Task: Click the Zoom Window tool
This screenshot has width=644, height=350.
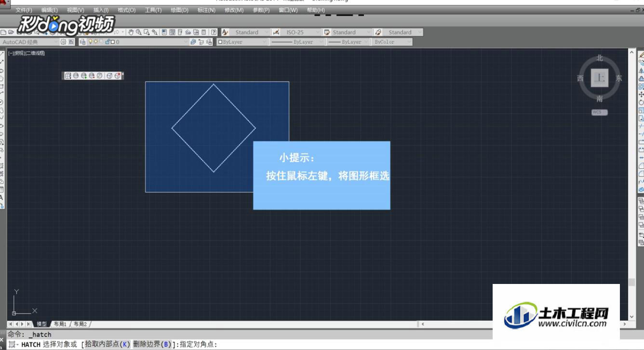Action: pos(147,32)
